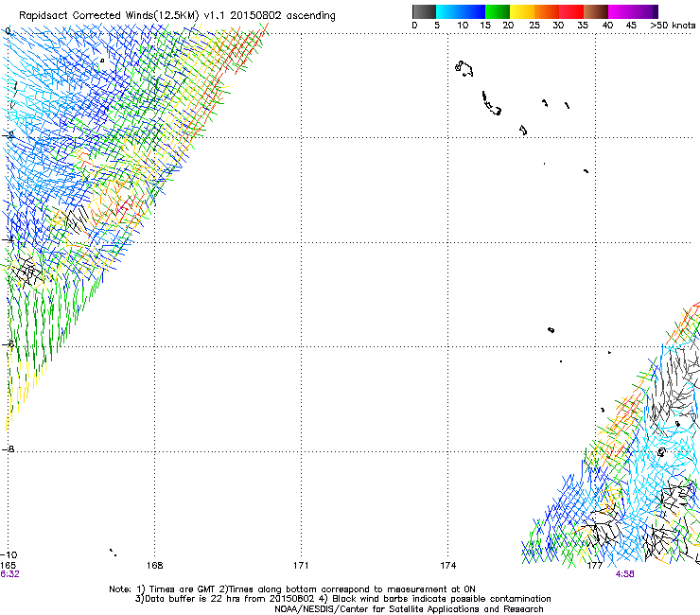
Task: Click the magenta 40–45 knots legend swatch
Action: (x=621, y=11)
